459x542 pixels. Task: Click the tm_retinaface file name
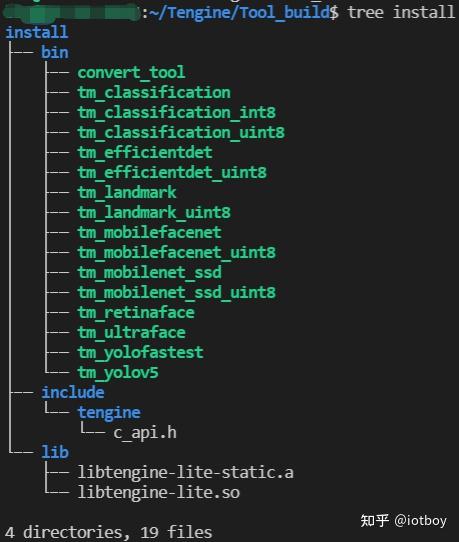click(136, 313)
